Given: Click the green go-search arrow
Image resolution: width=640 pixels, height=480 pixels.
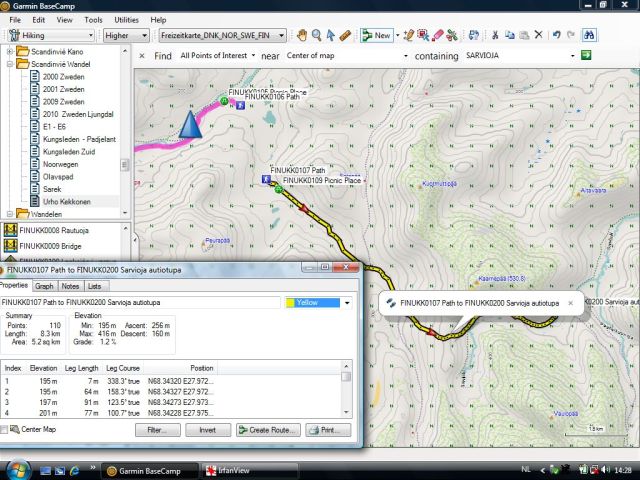Looking at the screenshot, I should click(586, 56).
